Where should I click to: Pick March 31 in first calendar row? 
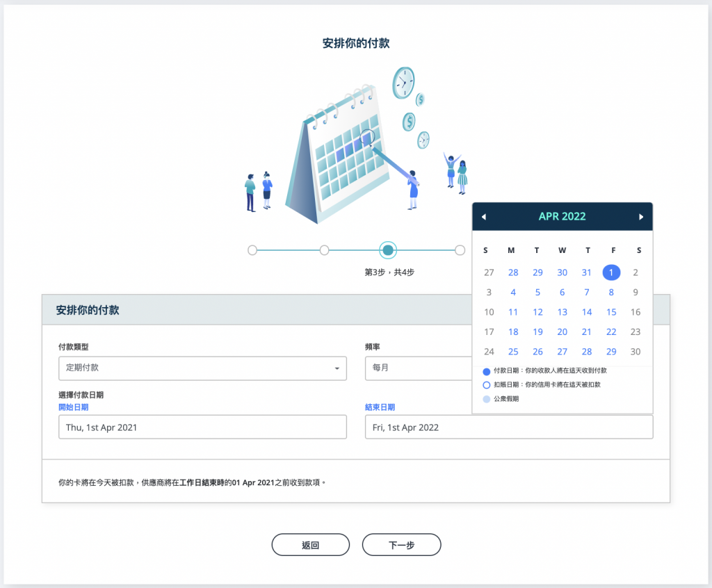(587, 272)
